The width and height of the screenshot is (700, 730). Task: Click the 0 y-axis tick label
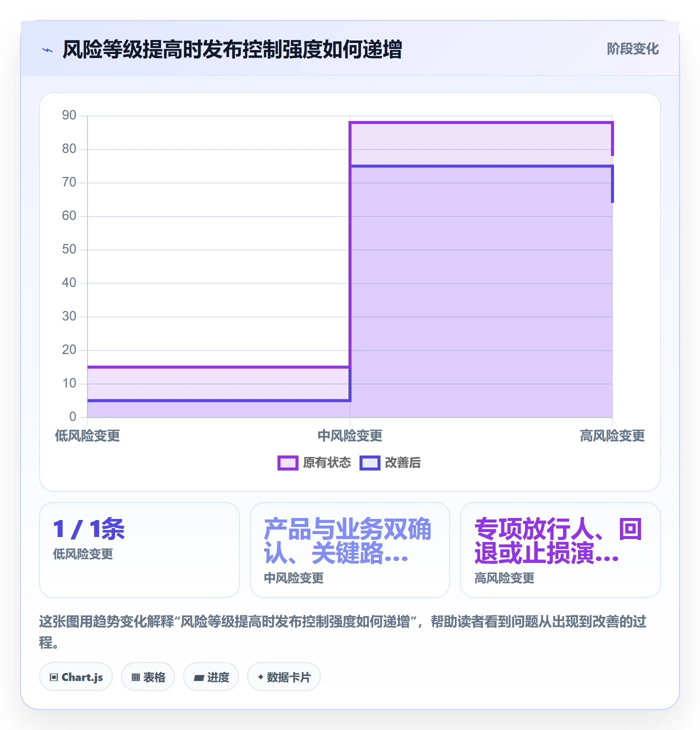pyautogui.click(x=73, y=416)
